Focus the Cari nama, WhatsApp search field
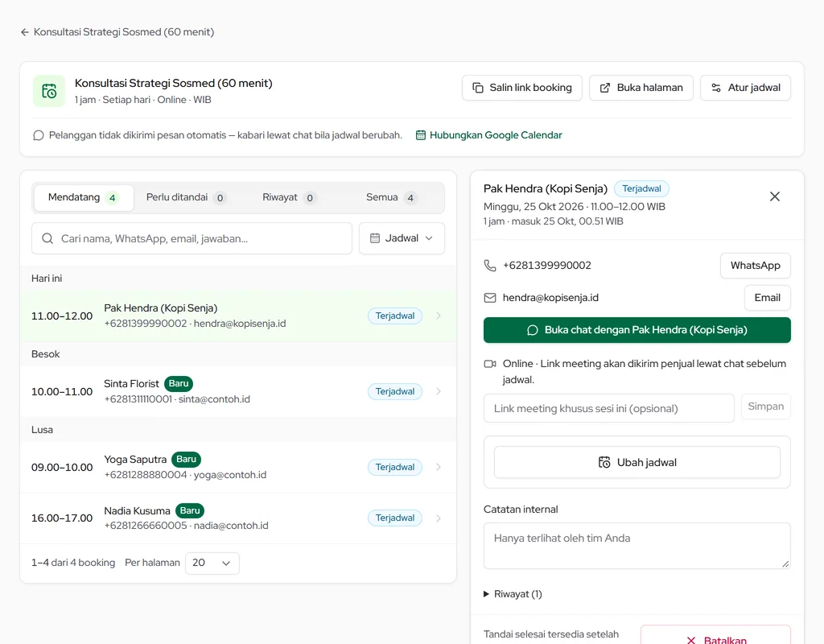Image resolution: width=824 pixels, height=644 pixels. pyautogui.click(x=192, y=238)
